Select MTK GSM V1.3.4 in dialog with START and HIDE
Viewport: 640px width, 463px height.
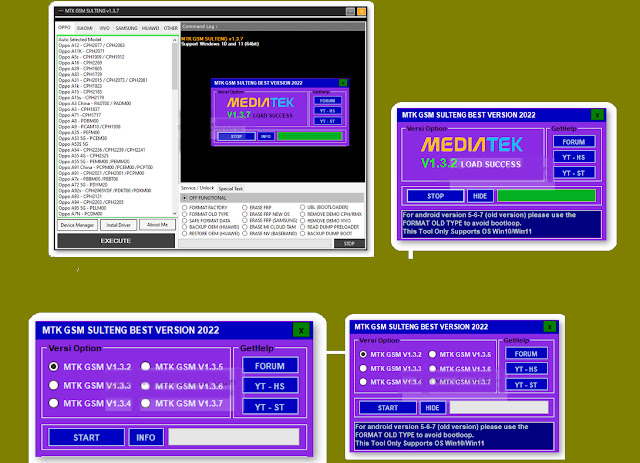[391, 382]
